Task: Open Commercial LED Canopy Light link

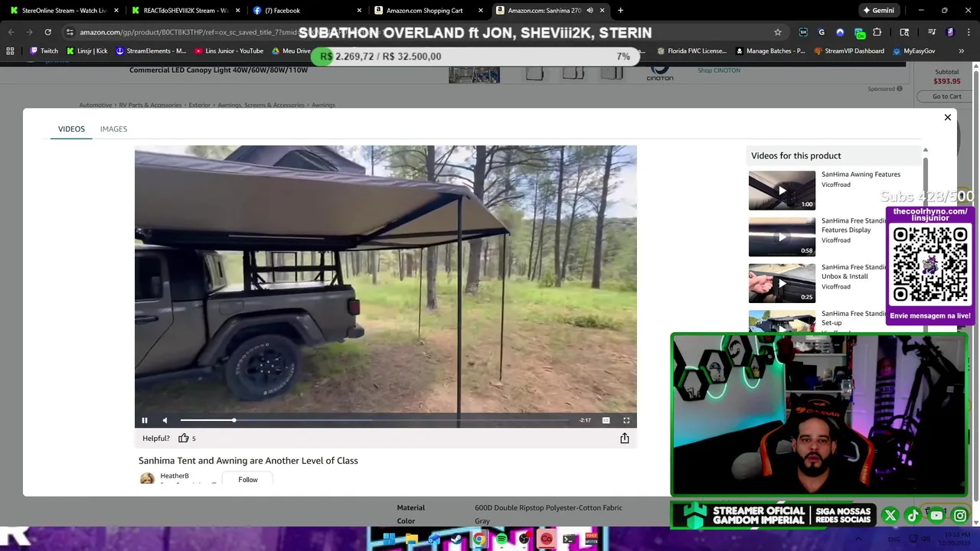Action: click(x=218, y=70)
